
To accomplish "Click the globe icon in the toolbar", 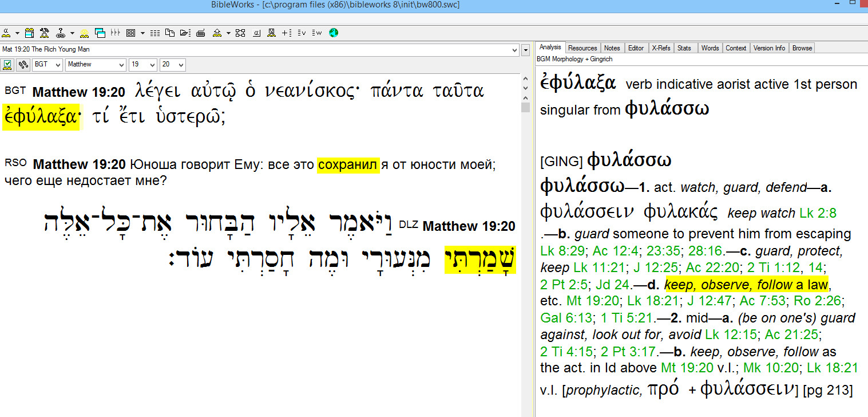I will (x=334, y=33).
